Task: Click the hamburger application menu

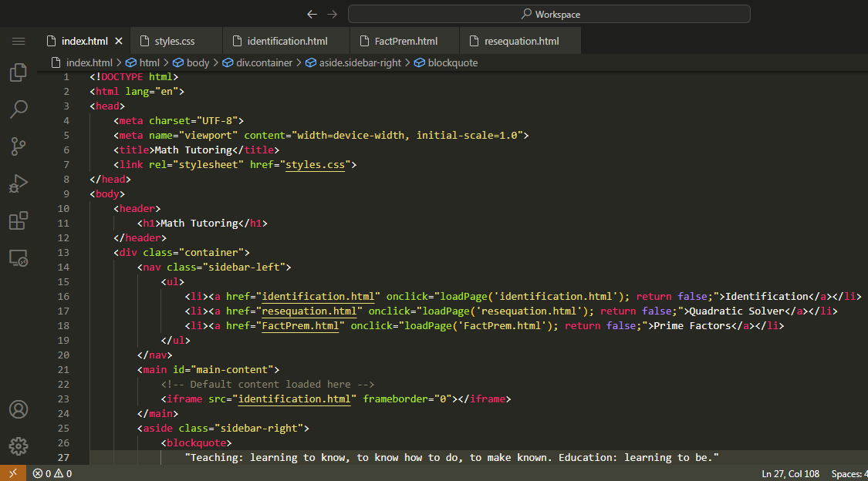Action: pos(19,41)
